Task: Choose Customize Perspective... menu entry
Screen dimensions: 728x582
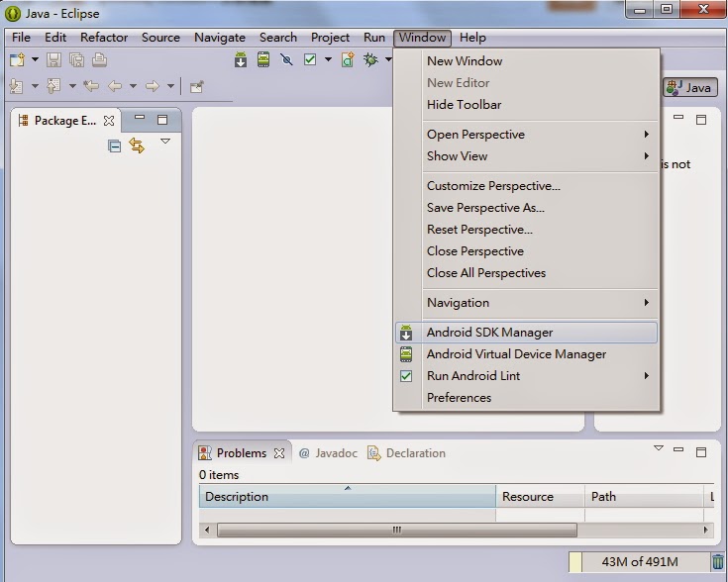Action: click(x=527, y=186)
